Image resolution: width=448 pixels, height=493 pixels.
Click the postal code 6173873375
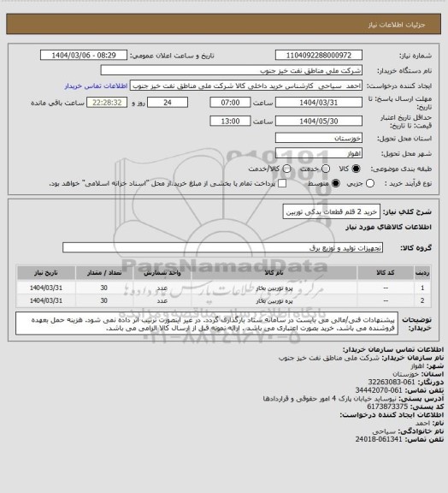pyautogui.click(x=387, y=407)
